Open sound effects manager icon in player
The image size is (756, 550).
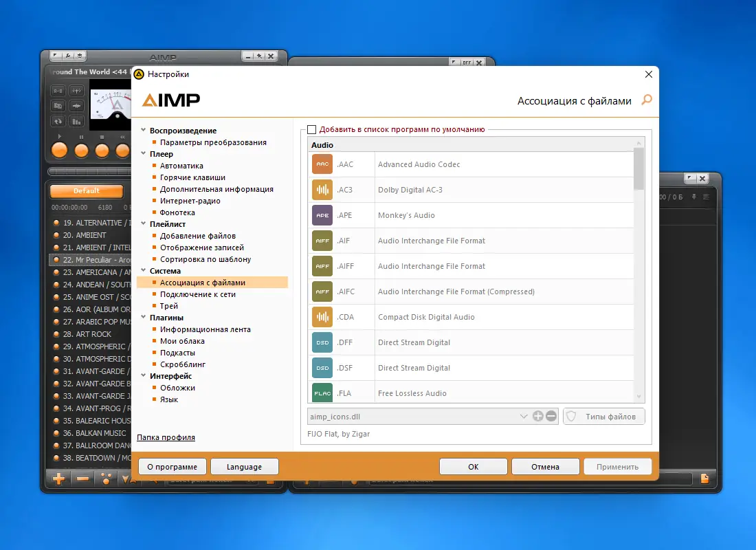coord(76,91)
